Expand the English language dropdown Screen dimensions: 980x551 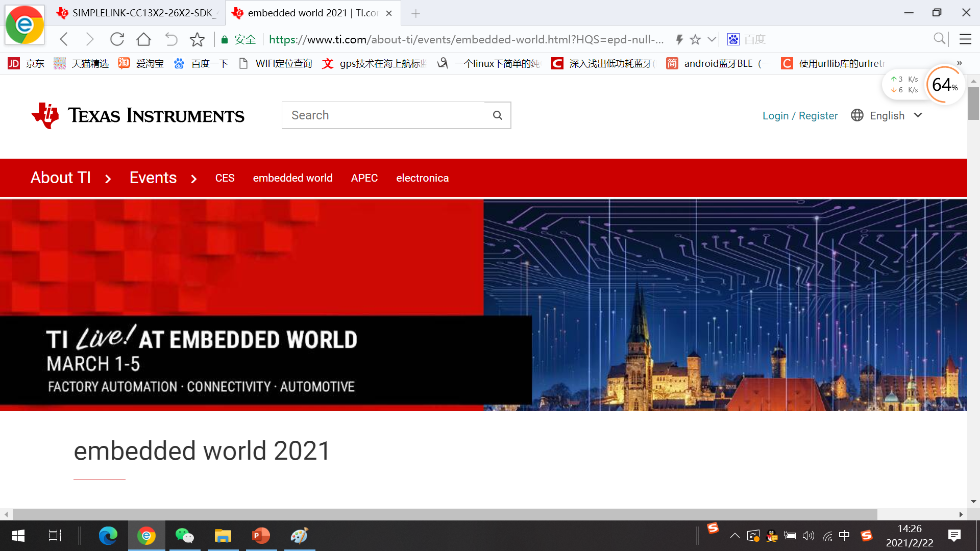coord(918,115)
